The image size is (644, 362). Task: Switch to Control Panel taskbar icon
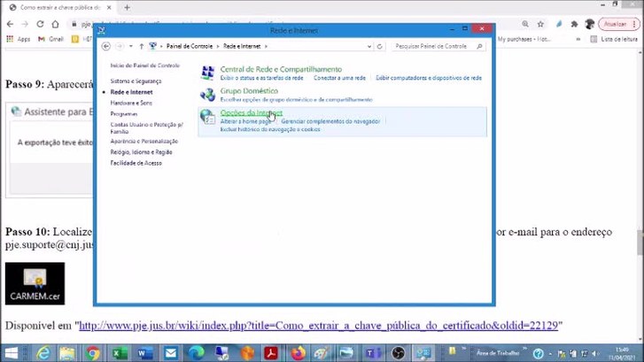[x=423, y=353]
